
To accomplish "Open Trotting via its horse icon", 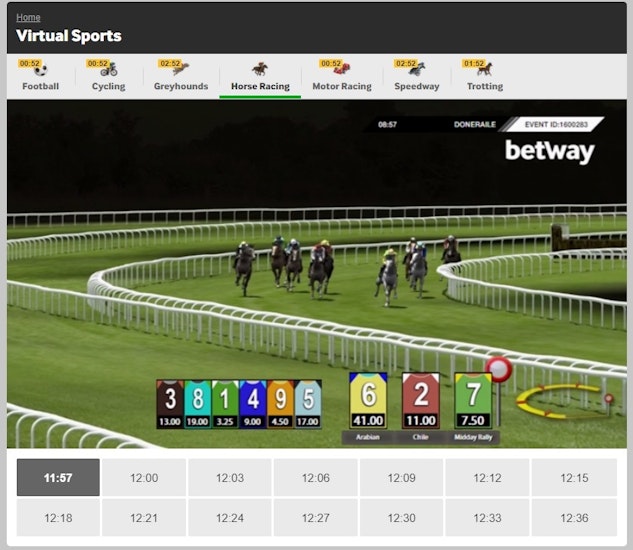I will point(484,69).
